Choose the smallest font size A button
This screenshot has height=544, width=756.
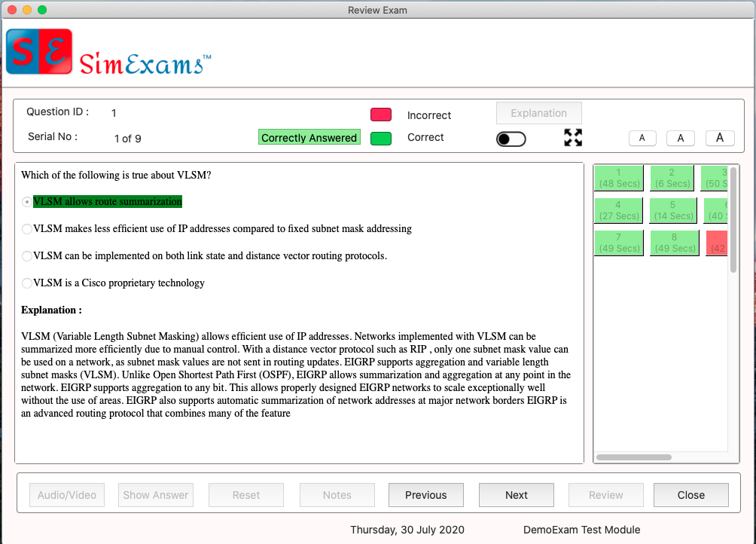(x=642, y=138)
